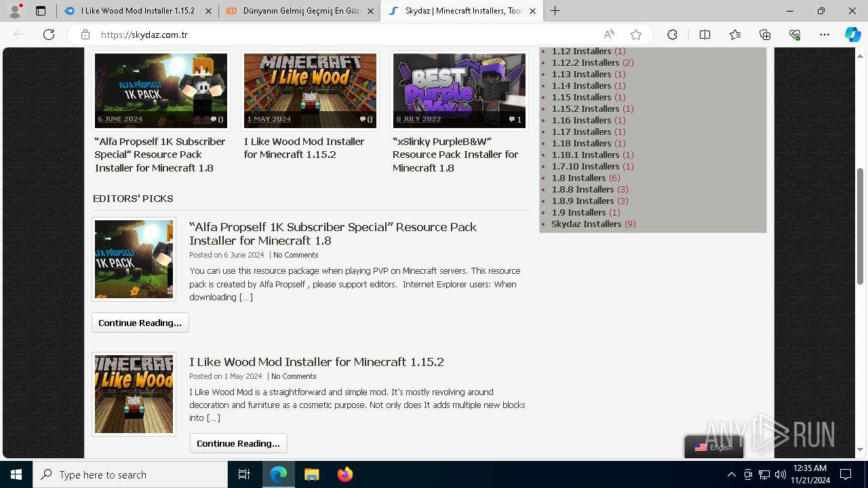Open the tab actions menu icon
The height and width of the screenshot is (488, 868).
(x=41, y=11)
